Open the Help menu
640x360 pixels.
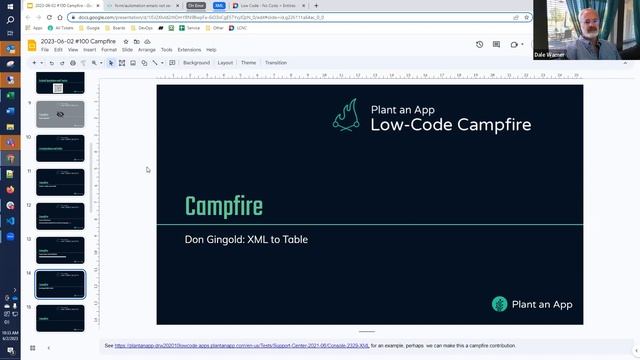click(211, 50)
